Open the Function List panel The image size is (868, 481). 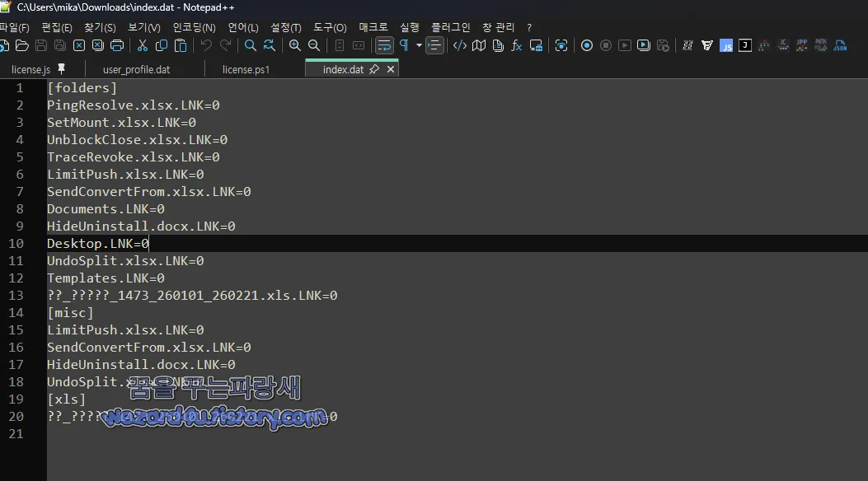click(x=517, y=46)
